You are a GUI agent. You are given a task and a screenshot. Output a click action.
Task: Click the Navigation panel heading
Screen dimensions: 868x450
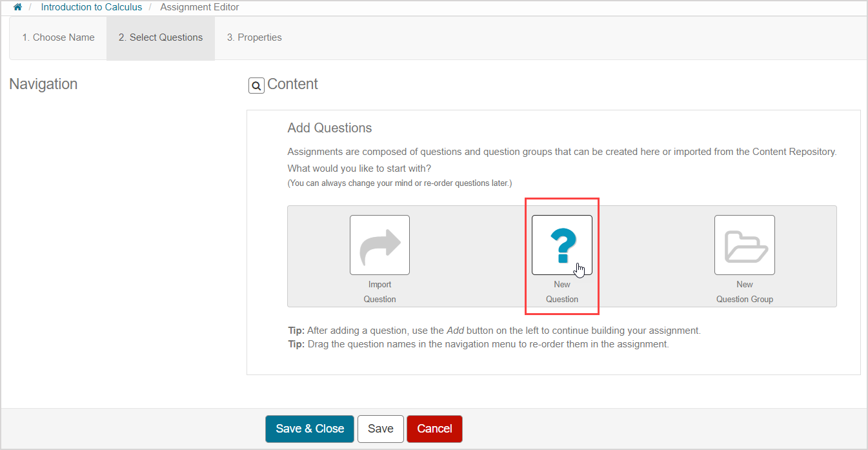[x=43, y=84]
